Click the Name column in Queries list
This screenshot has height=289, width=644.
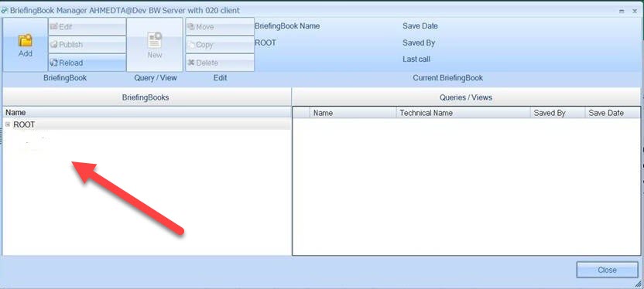[353, 113]
